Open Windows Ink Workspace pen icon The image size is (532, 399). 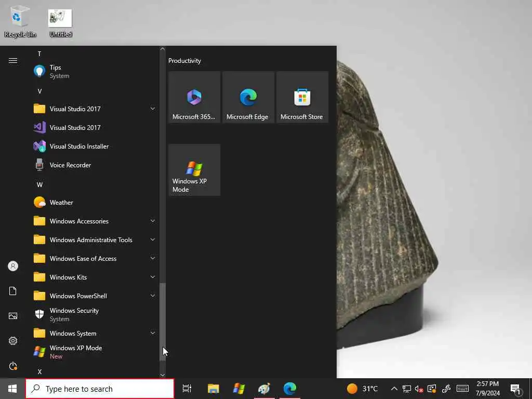[x=446, y=389]
